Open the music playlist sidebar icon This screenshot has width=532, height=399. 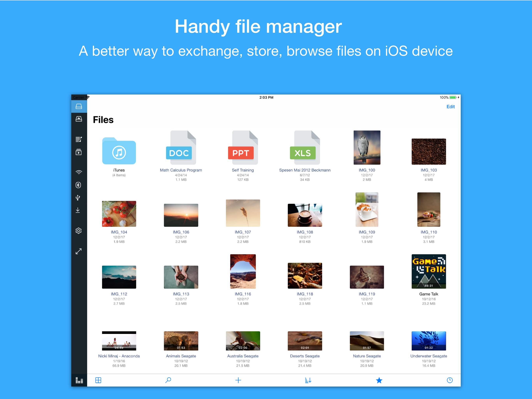[x=78, y=139]
